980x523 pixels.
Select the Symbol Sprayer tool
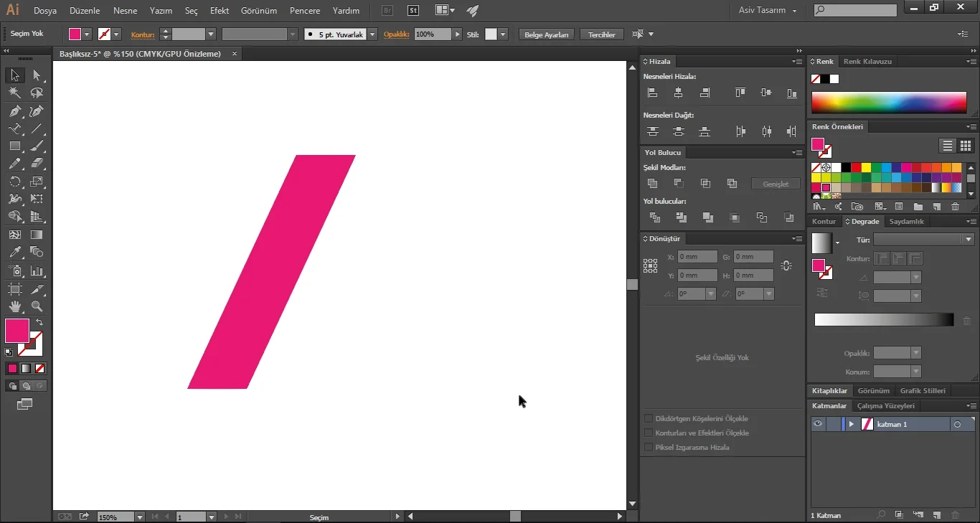pos(15,270)
